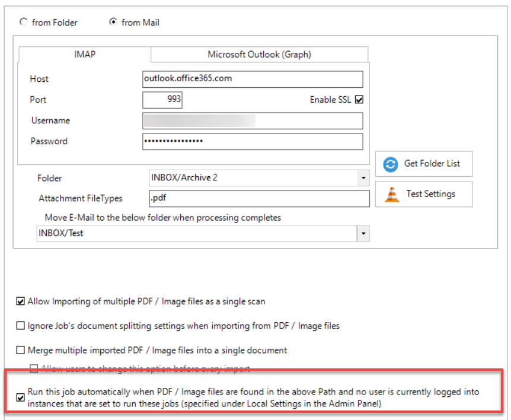Select the 'from Folder' radio button

tap(24, 23)
